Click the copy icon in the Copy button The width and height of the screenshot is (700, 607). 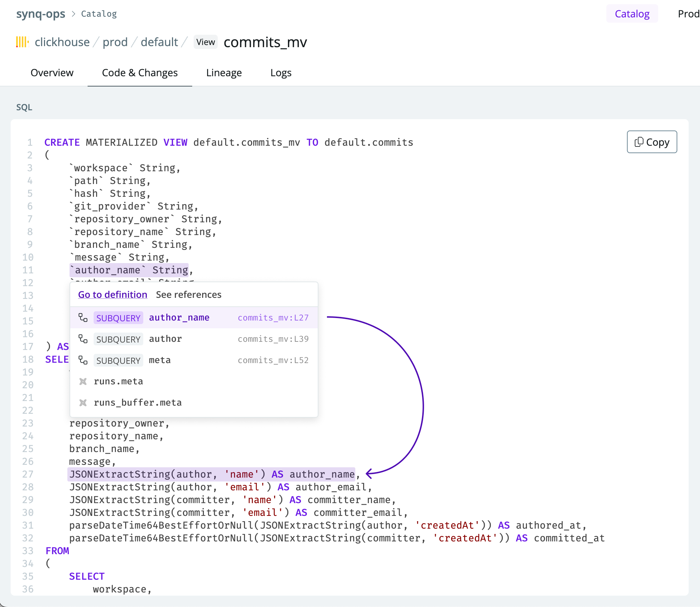pyautogui.click(x=639, y=142)
